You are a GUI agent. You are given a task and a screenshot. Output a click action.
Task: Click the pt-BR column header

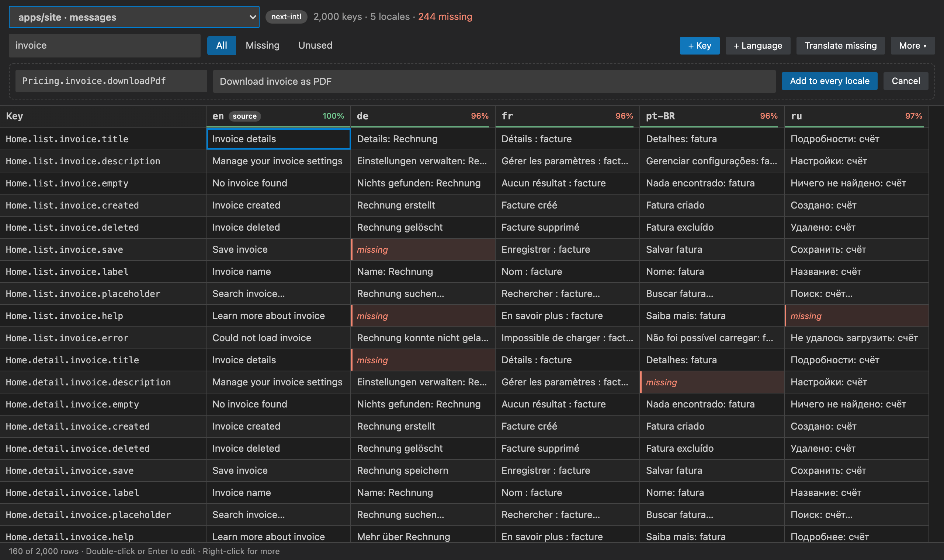(x=712, y=116)
